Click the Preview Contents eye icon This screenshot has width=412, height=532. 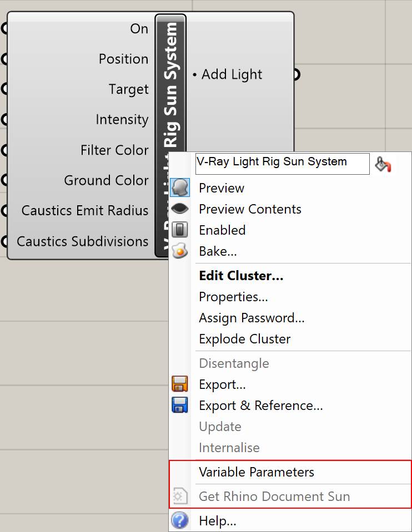(180, 209)
